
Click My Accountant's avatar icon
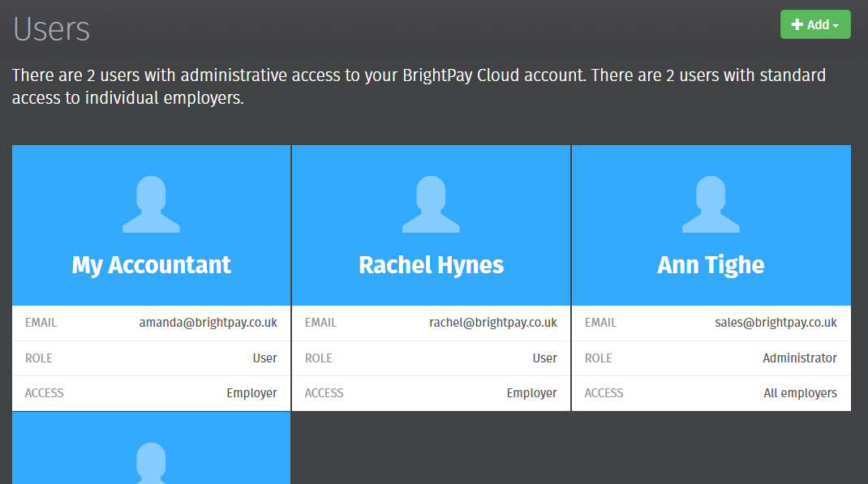click(151, 205)
